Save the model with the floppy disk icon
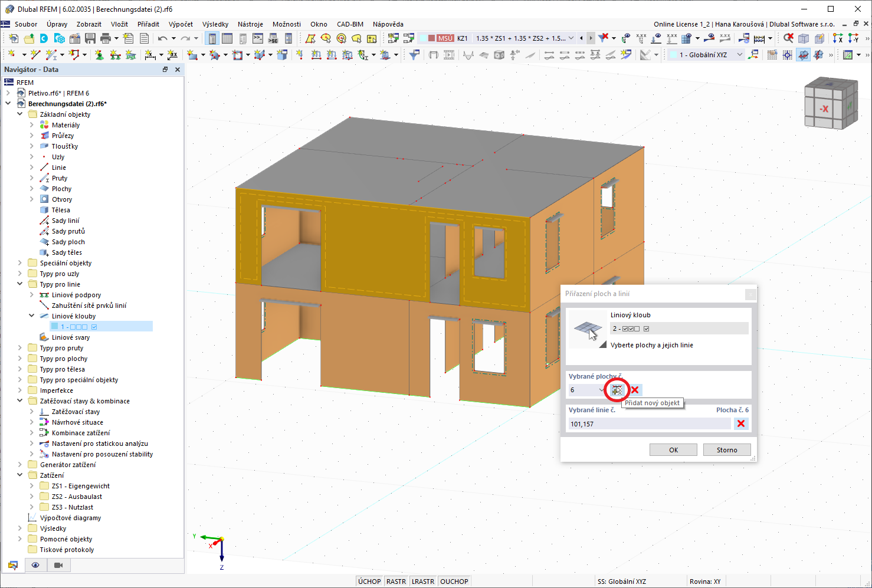 [x=90, y=38]
